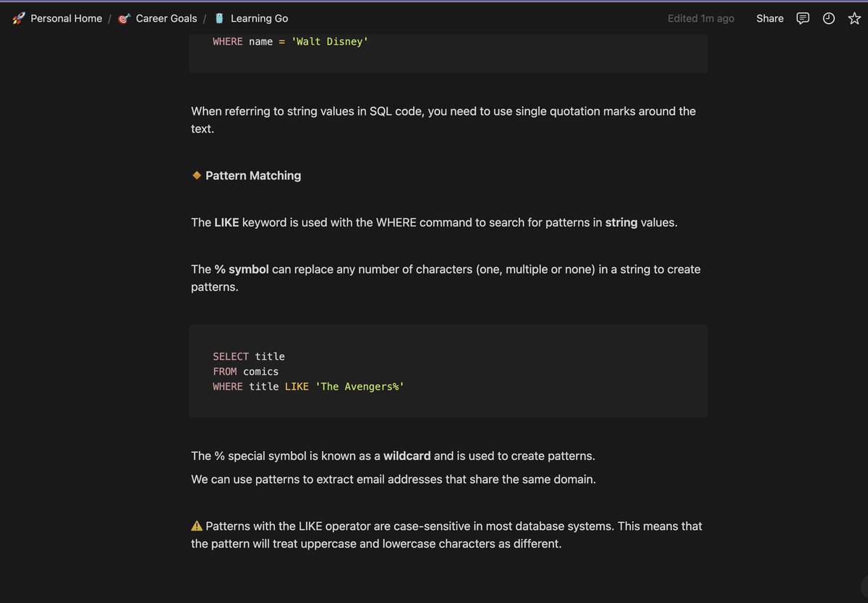Open page history with the clock icon

coord(829,18)
